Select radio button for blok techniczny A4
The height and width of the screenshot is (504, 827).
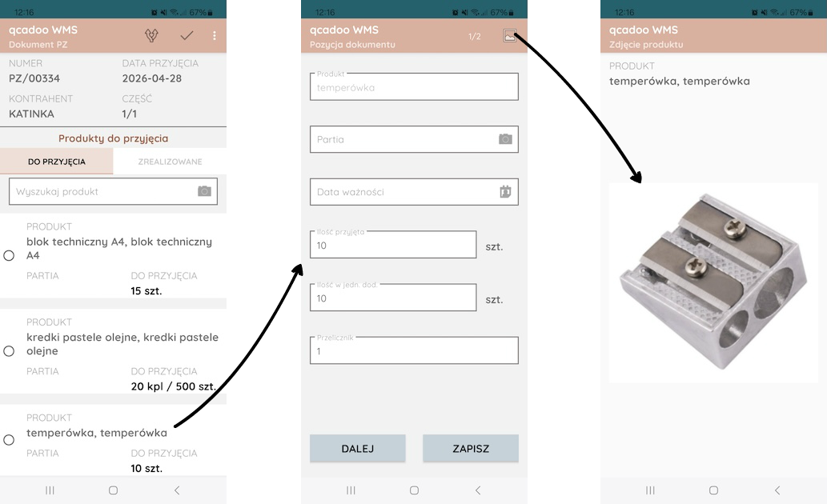pyautogui.click(x=9, y=256)
